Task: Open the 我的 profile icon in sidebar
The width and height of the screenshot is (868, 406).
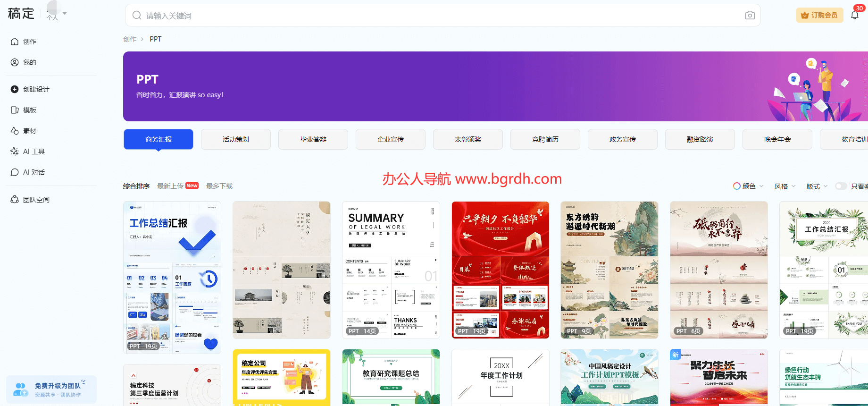Action: point(15,62)
